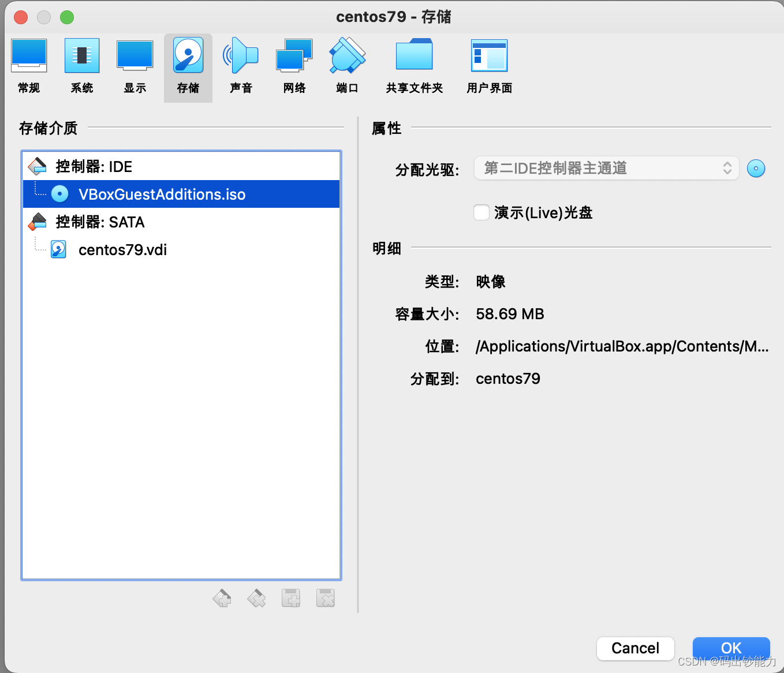Select the 控制器: SATA controller row
This screenshot has width=784, height=673.
pyautogui.click(x=181, y=222)
